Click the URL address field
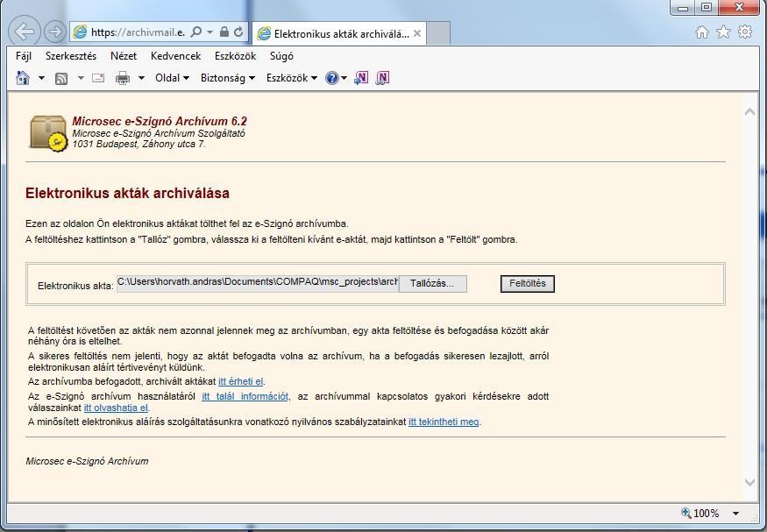Viewport: 767px width, 532px height. [x=138, y=32]
